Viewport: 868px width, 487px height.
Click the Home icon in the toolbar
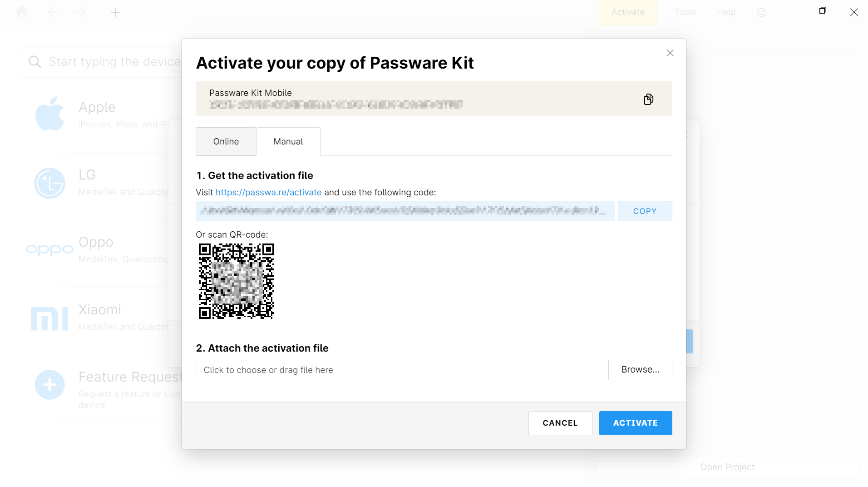pos(21,12)
